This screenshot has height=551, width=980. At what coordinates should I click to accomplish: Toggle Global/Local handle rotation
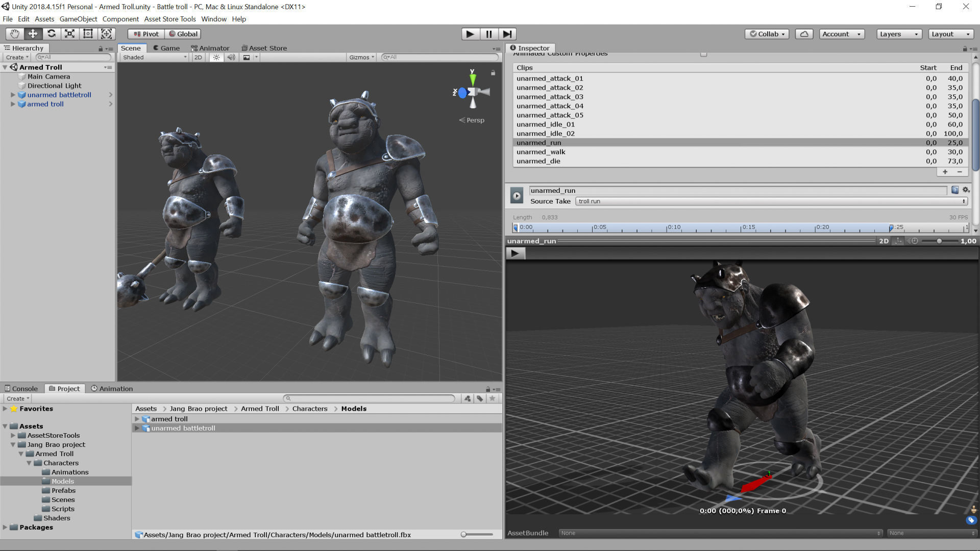(183, 34)
